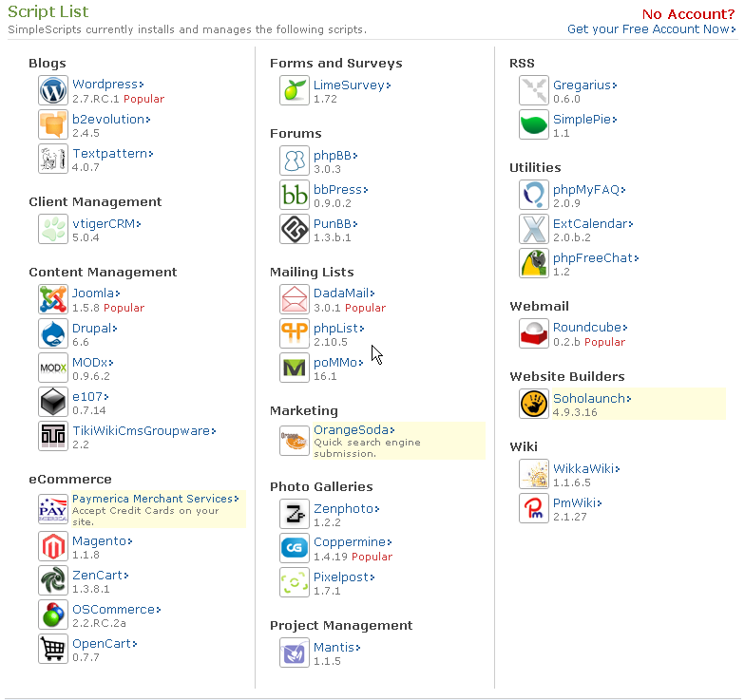Select the Zenphoto link
Image resolution: width=745 pixels, height=700 pixels.
[x=346, y=509]
